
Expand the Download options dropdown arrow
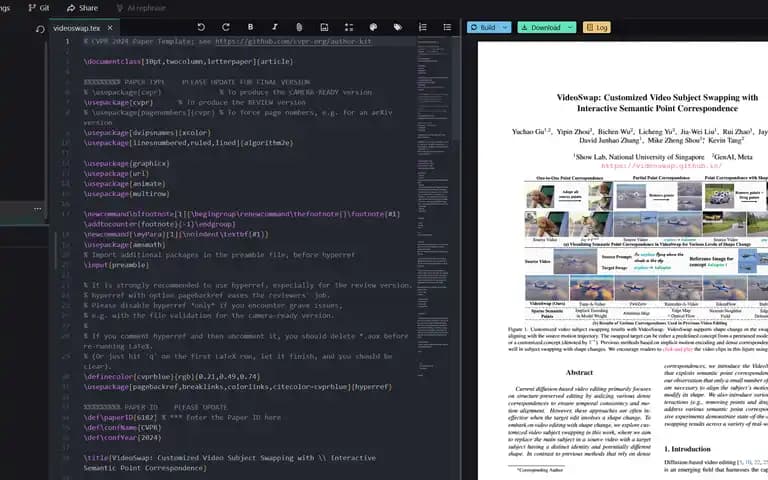[570, 27]
